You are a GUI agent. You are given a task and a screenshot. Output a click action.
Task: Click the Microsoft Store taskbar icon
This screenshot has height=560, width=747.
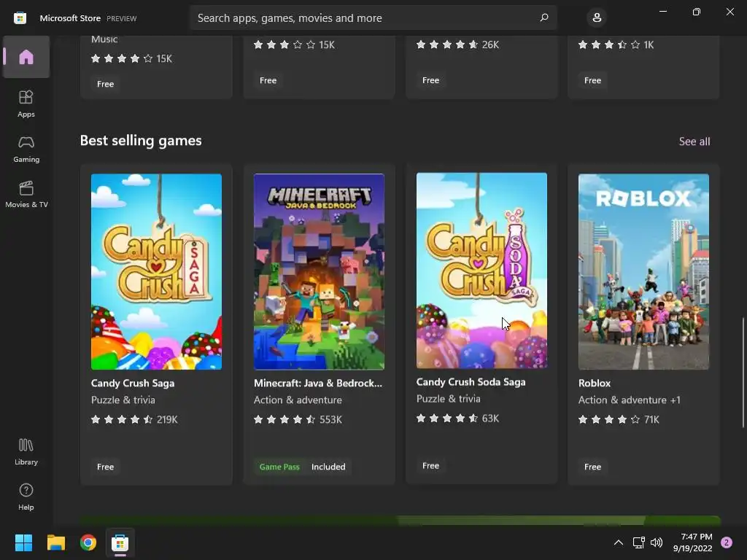point(120,542)
